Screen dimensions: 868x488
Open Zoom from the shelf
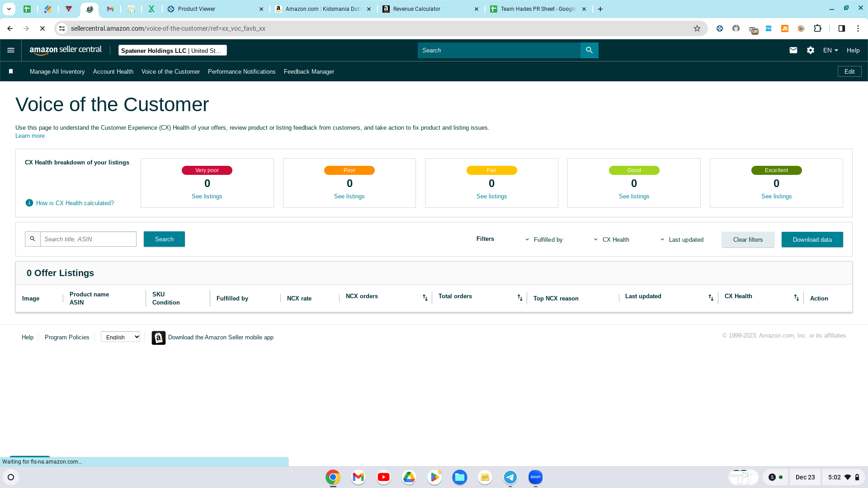pos(535,477)
